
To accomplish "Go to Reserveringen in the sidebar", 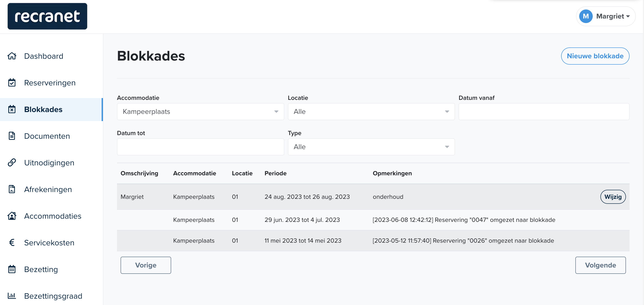I will [51, 82].
